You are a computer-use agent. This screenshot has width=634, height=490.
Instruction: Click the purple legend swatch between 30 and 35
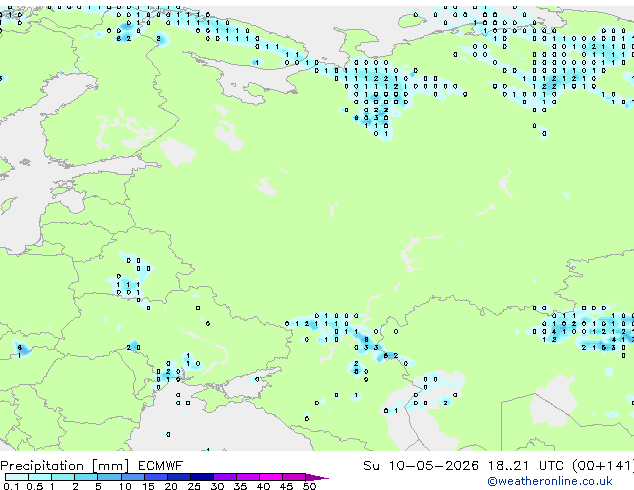[x=225, y=477]
